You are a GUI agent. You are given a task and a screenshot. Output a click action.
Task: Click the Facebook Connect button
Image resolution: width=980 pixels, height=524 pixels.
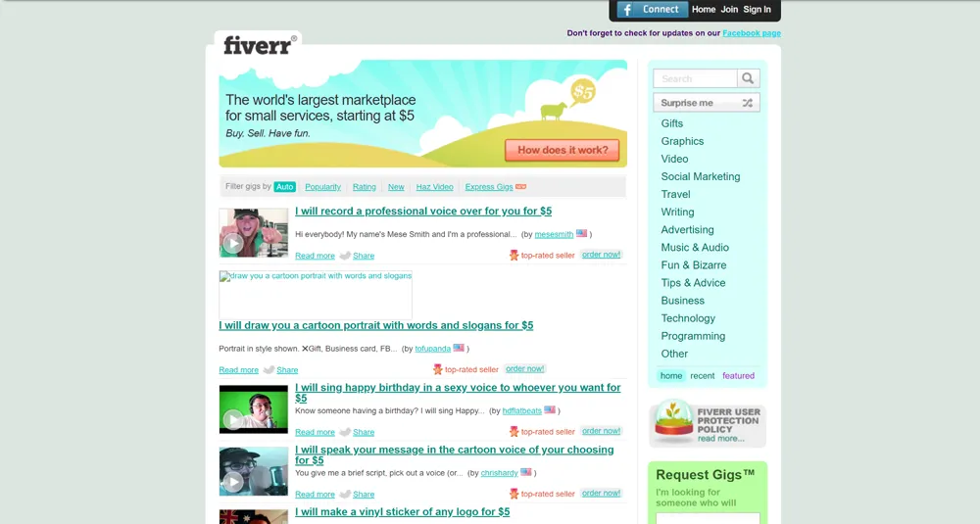click(652, 10)
